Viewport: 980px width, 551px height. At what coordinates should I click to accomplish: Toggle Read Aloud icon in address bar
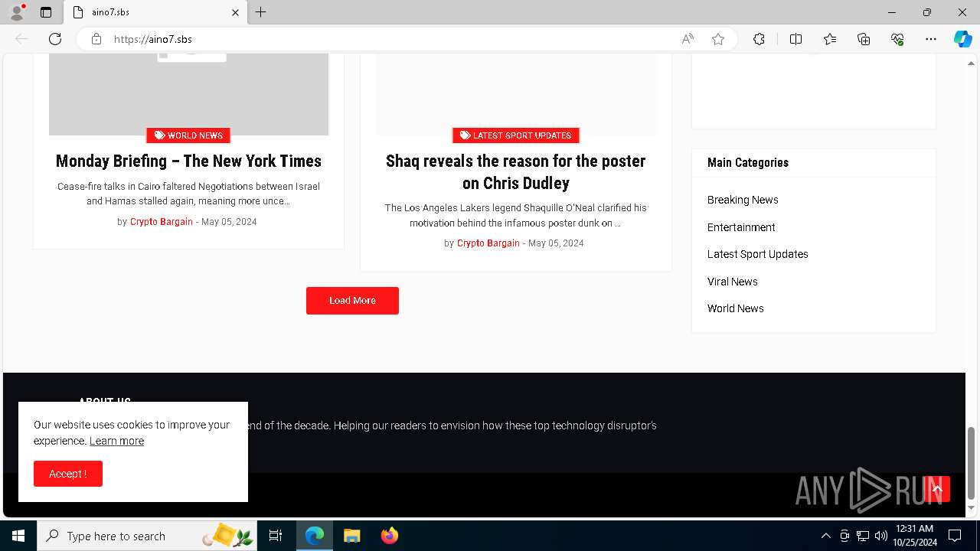click(688, 39)
